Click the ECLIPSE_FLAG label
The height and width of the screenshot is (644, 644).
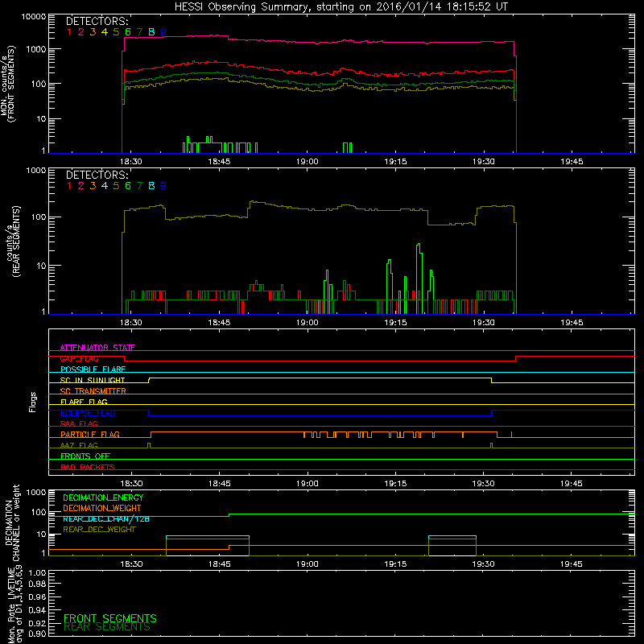tap(88, 413)
